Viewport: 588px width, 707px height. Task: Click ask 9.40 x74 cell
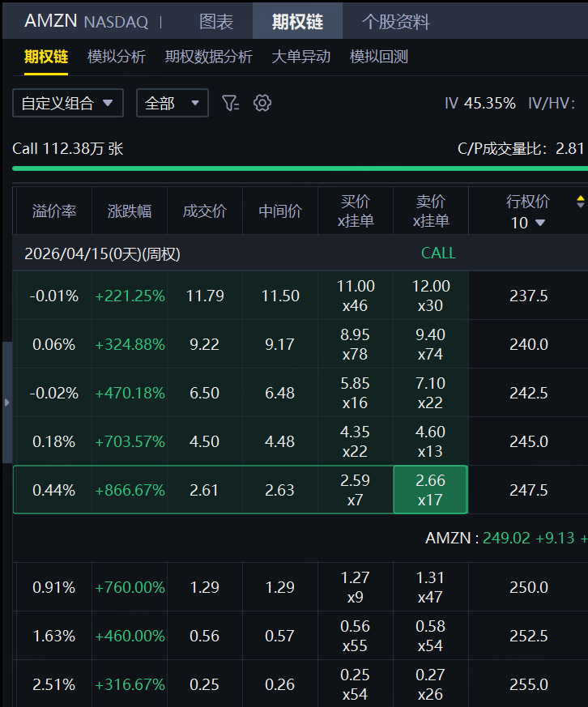tap(431, 344)
